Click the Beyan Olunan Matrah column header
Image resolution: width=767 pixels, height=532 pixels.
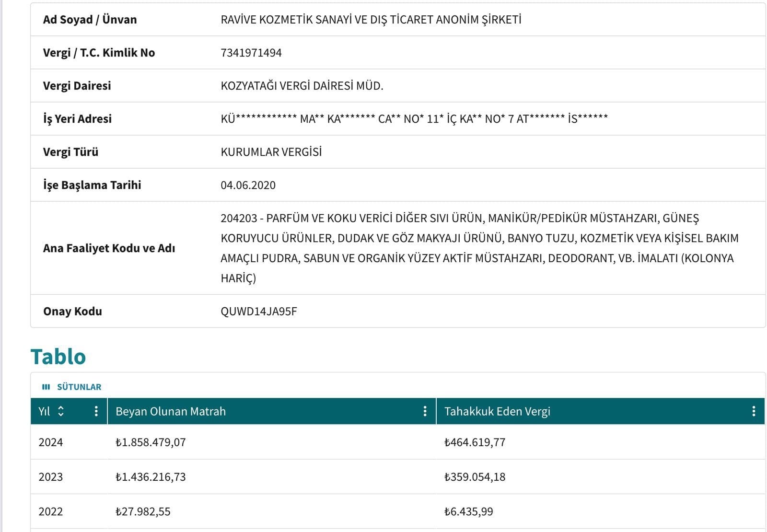[171, 411]
